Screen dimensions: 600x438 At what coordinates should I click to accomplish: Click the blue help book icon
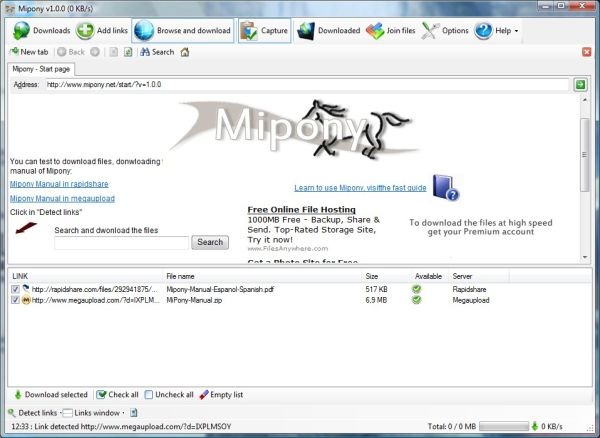click(x=446, y=188)
